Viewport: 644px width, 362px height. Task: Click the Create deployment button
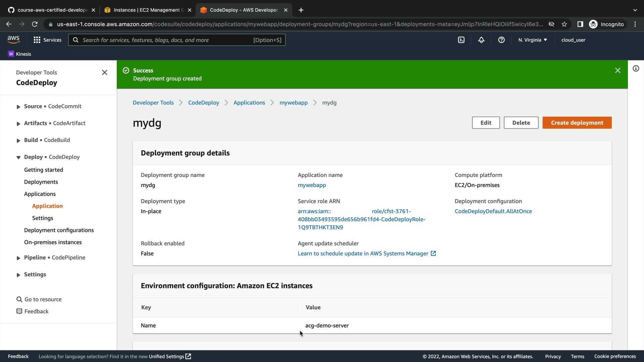pyautogui.click(x=577, y=123)
